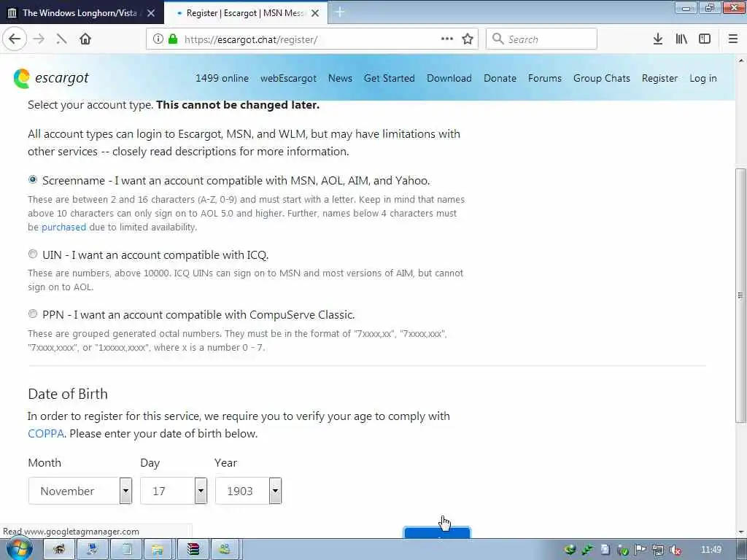
Task: Click the Log in link
Action: tap(703, 78)
